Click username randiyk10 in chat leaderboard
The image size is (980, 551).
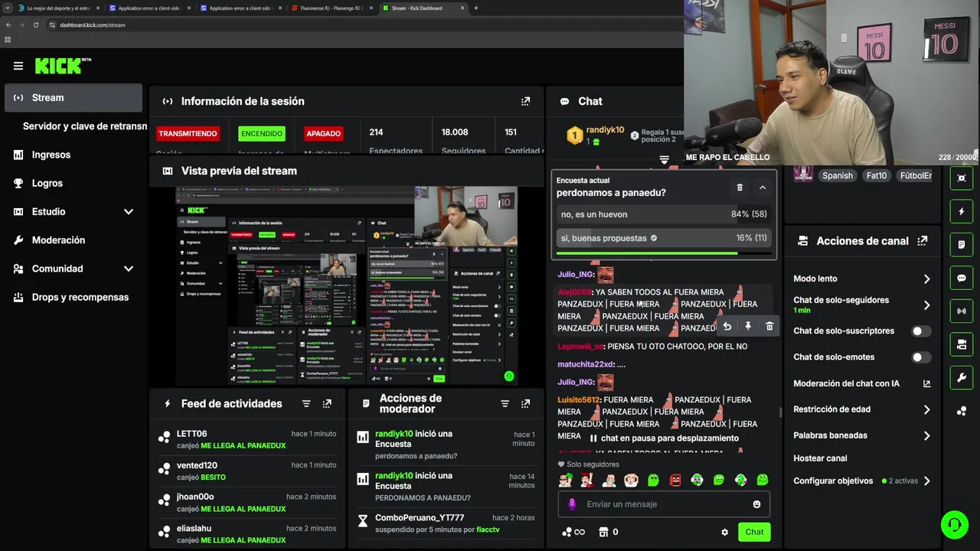click(605, 130)
